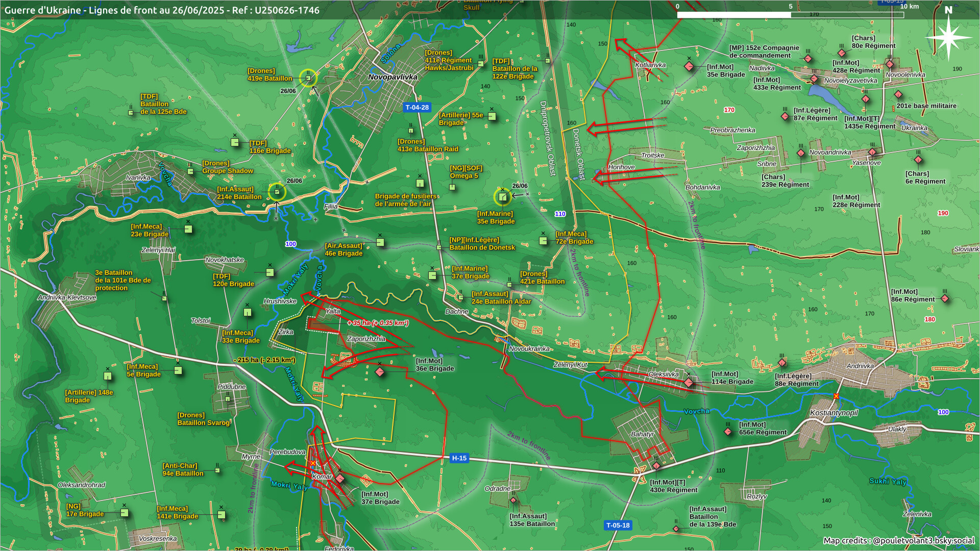980x551 pixels.
Task: Click the 24e Bataillon Aidar label
Action: pyautogui.click(x=501, y=297)
